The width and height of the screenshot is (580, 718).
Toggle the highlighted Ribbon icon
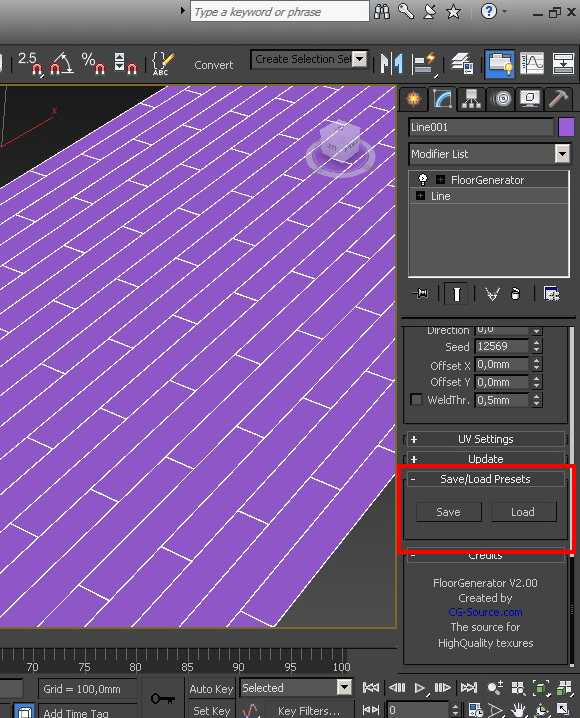499,64
